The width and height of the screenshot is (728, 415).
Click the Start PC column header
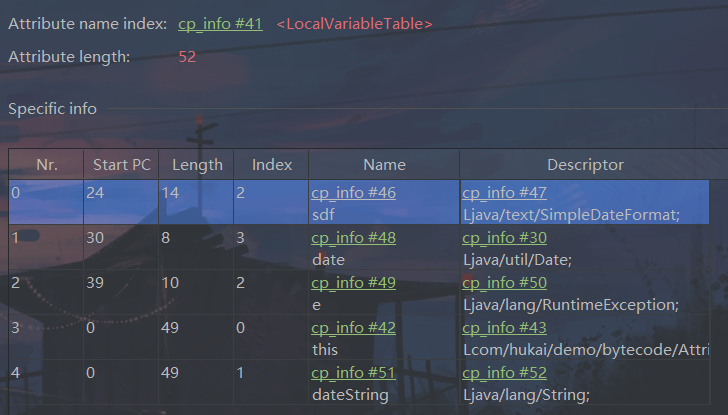[121, 165]
